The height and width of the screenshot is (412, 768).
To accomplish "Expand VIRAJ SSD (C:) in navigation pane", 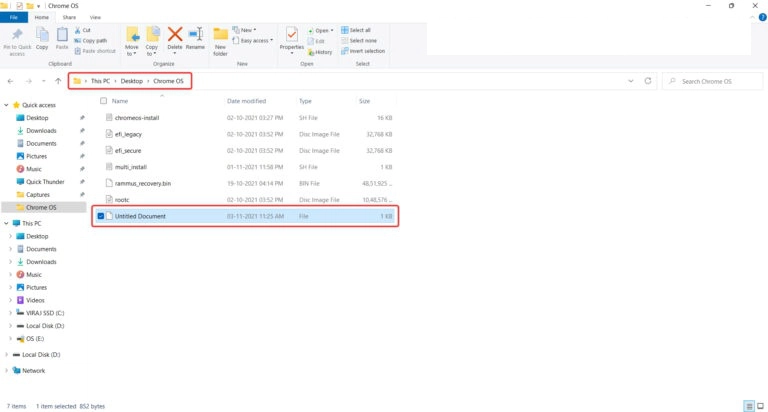I will click(10, 313).
